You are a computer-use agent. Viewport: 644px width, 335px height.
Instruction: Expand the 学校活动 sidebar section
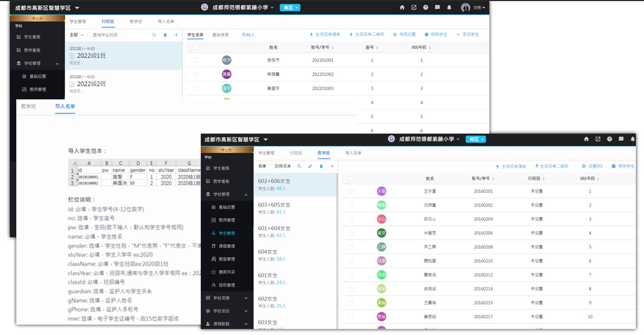[x=226, y=311]
